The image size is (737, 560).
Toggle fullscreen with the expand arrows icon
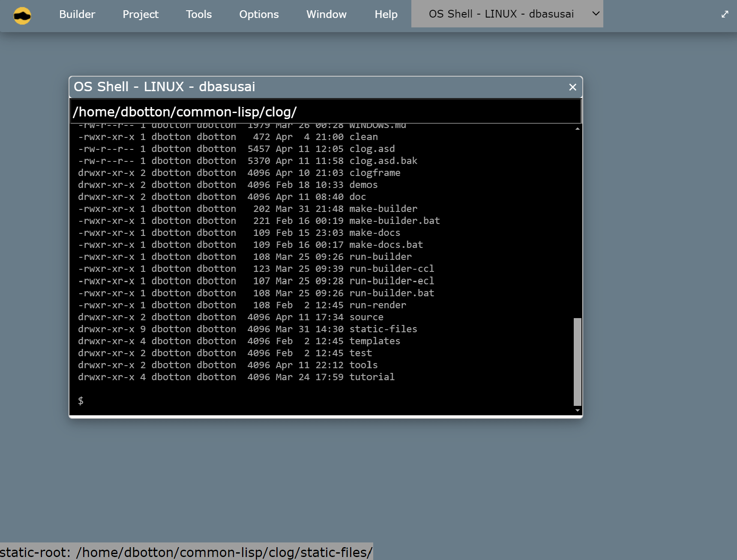click(x=725, y=15)
